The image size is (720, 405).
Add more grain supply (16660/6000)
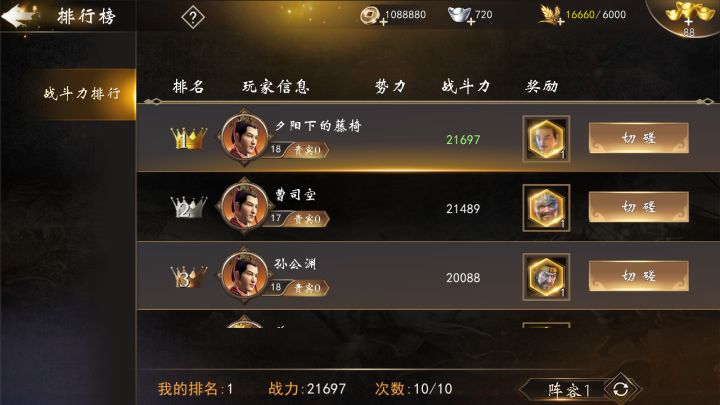click(x=552, y=16)
